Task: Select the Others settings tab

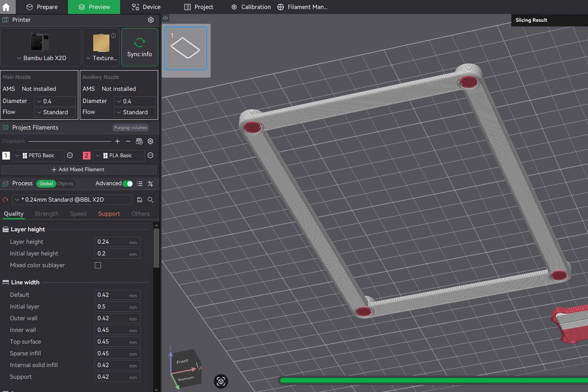Action: pyautogui.click(x=141, y=214)
